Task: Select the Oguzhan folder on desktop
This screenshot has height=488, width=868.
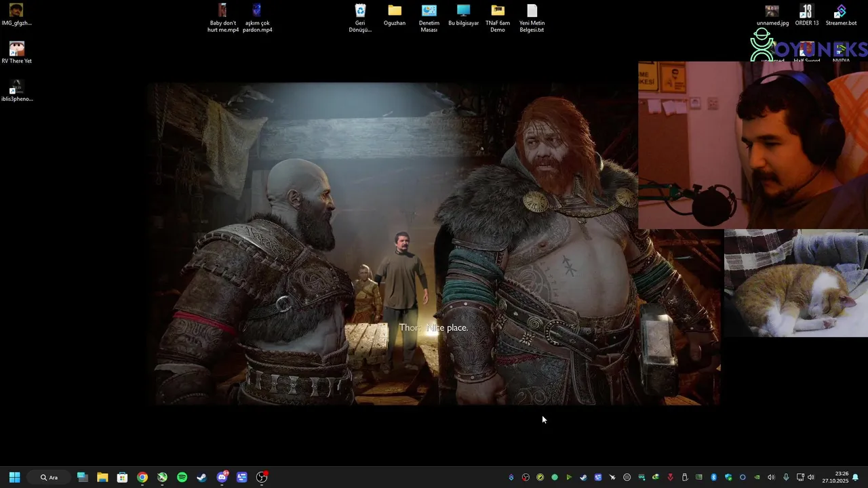Action: pyautogui.click(x=395, y=15)
